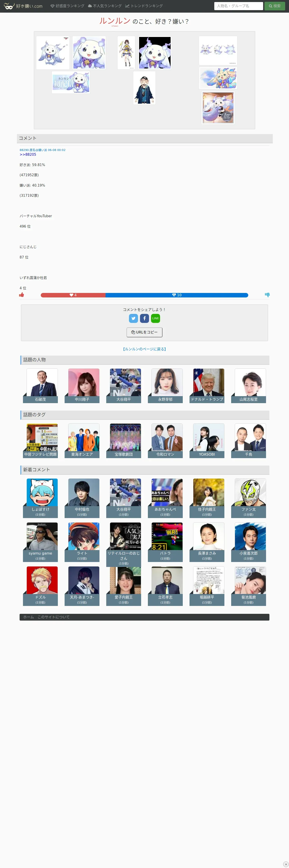Viewport: 289px width, 868px height.
Task: Click the URLをコピー button
Action: (144, 332)
